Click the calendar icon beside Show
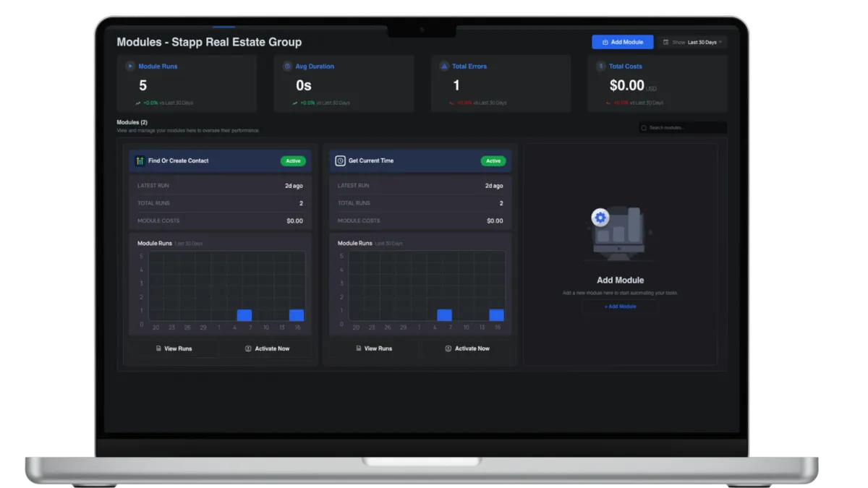This screenshot has width=868, height=488. pos(665,42)
